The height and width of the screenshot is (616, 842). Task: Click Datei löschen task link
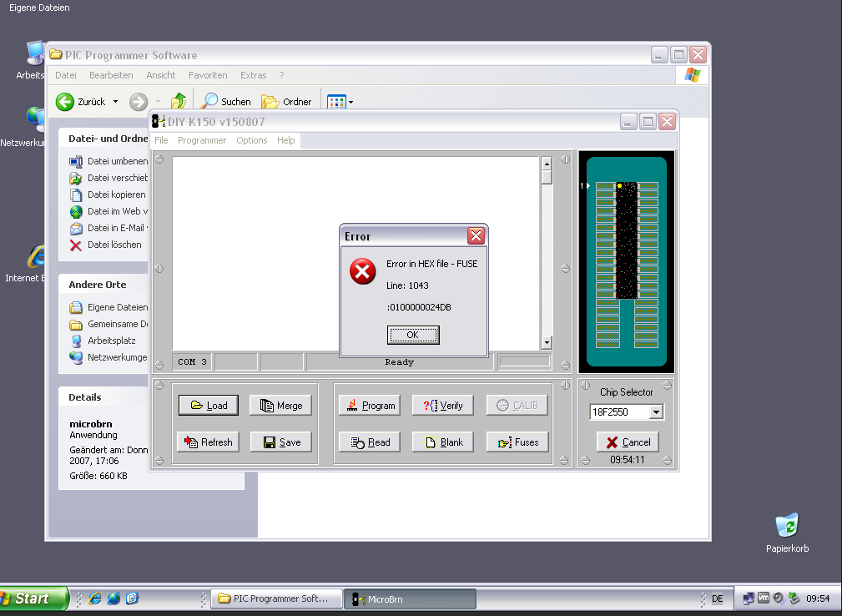[105, 245]
